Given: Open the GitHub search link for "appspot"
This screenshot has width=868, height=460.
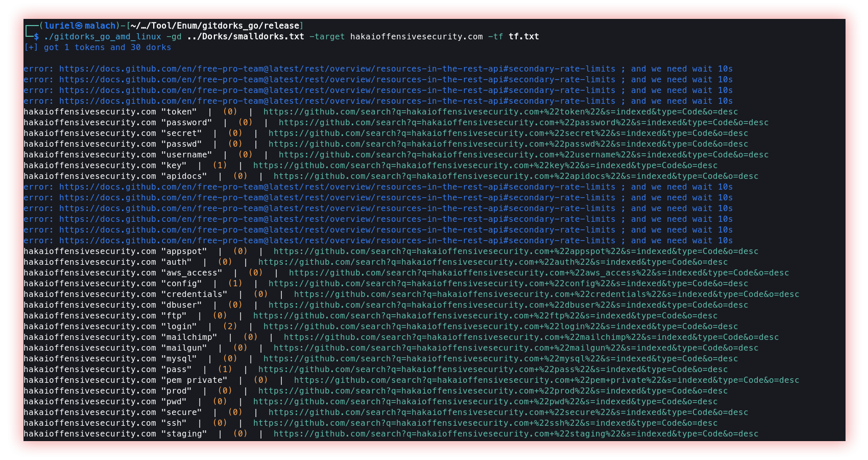Looking at the screenshot, I should pos(516,251).
